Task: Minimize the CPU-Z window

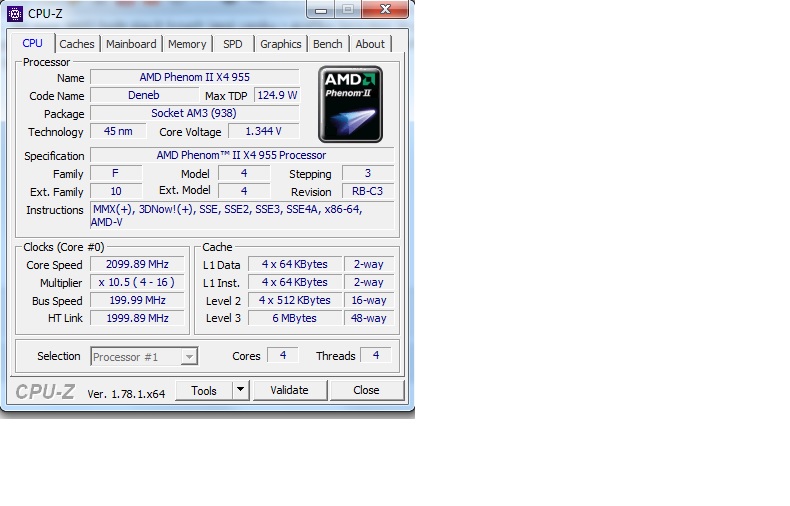Action: (x=321, y=10)
